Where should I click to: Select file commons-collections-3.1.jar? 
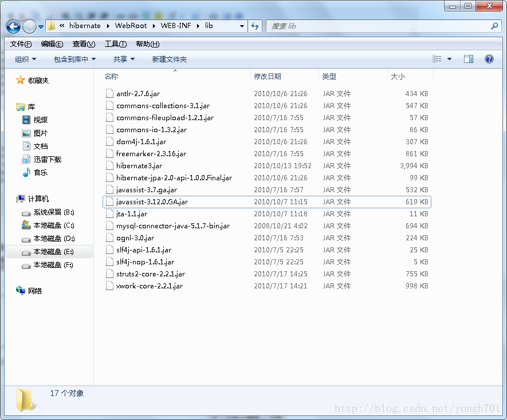coord(267,106)
